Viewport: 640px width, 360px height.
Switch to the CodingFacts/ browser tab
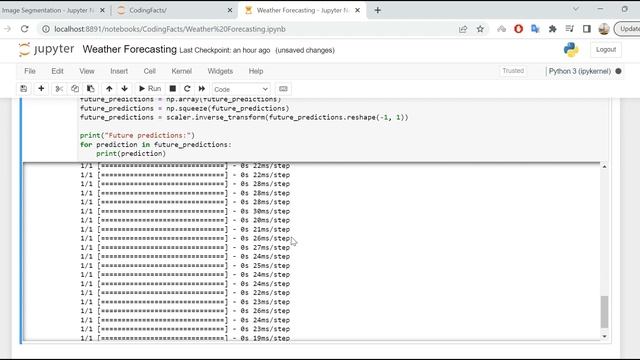(147, 10)
